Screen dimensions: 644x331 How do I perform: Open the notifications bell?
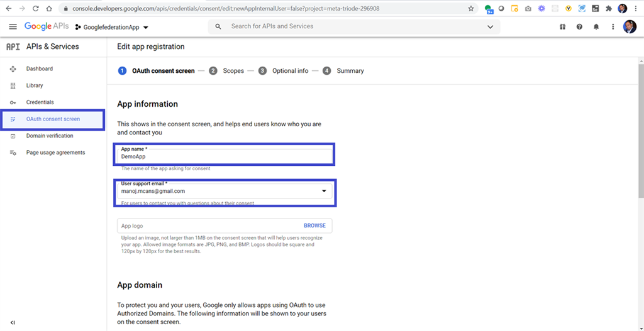(x=596, y=26)
